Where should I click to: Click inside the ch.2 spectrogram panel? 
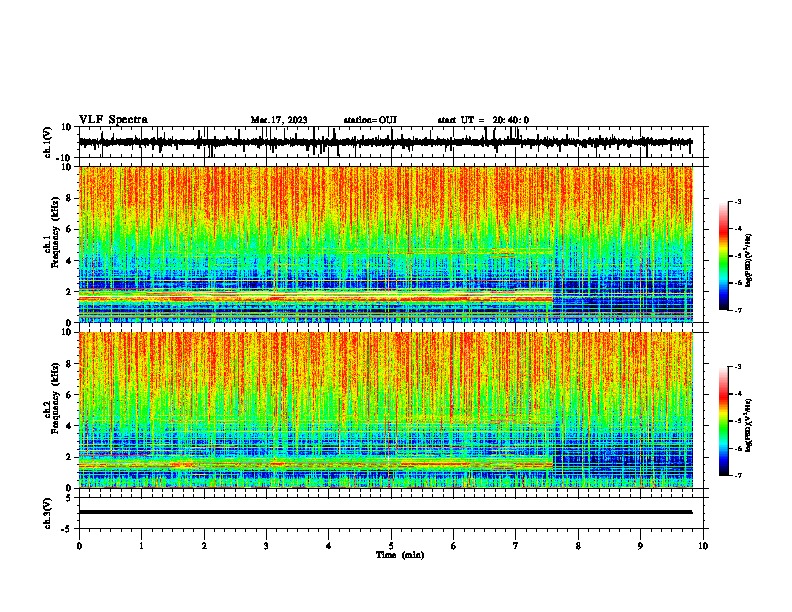click(385, 410)
